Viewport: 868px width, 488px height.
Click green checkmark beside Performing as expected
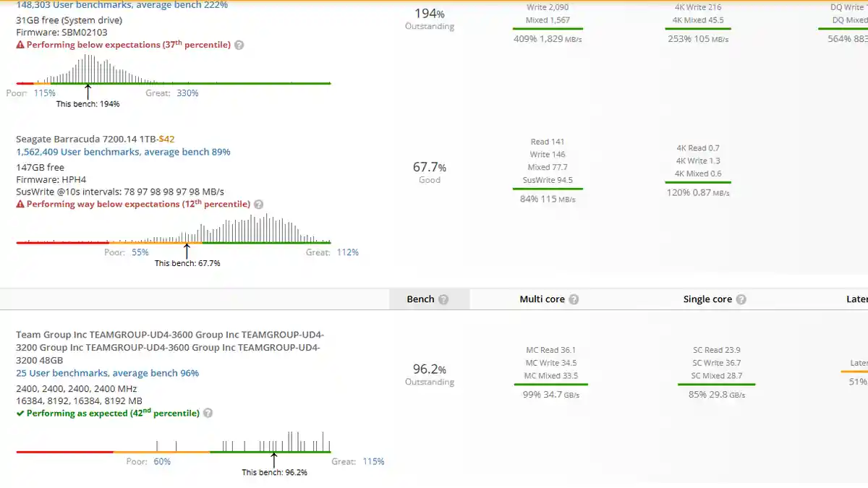click(20, 414)
